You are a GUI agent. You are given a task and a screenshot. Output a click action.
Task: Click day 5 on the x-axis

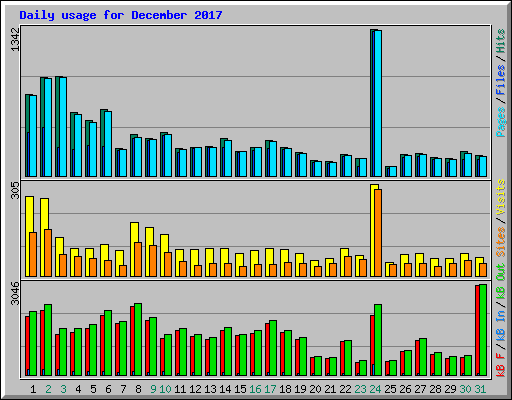coord(93,389)
